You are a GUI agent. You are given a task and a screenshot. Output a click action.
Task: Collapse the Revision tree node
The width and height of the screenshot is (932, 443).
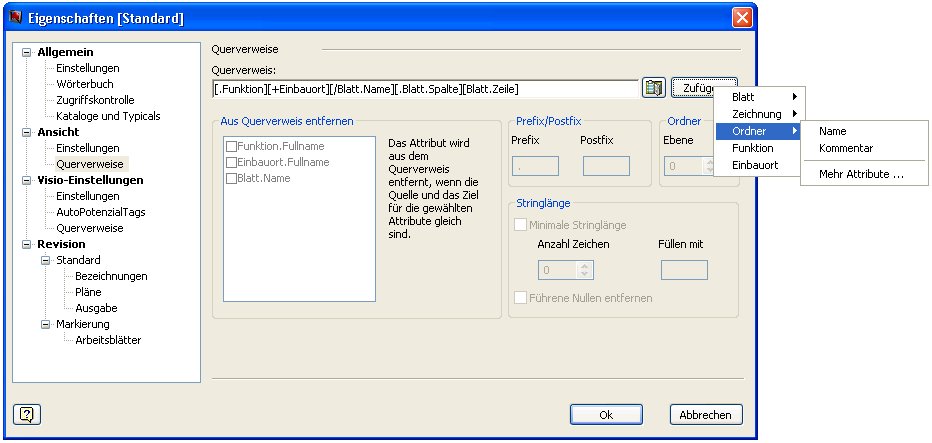point(27,244)
